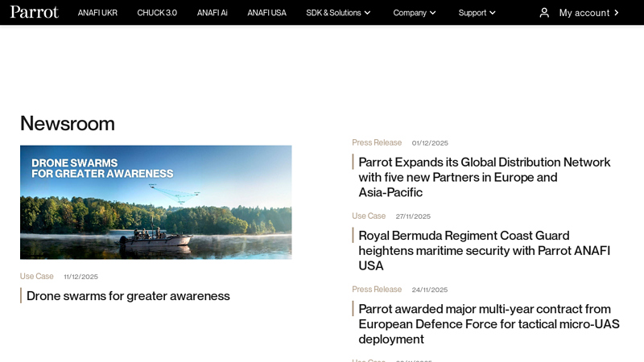
Task: Click the My account arrow chevron
Action: 616,13
